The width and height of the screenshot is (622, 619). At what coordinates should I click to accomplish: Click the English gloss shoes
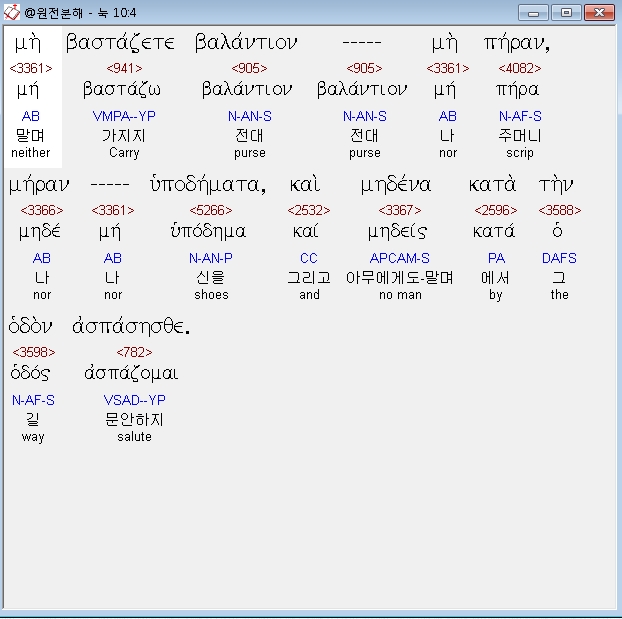211,295
